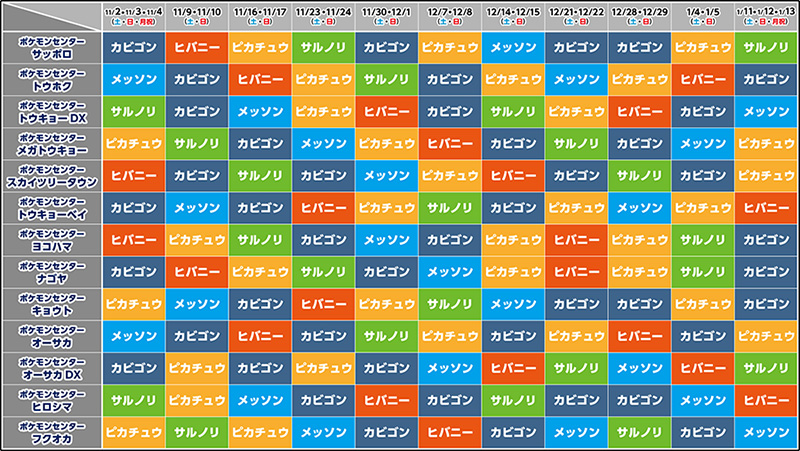This screenshot has height=451, width=800.
Task: Click スカイツリータウン's ヒバニー cell under 11/2・11/3・11/4
Action: [x=134, y=176]
